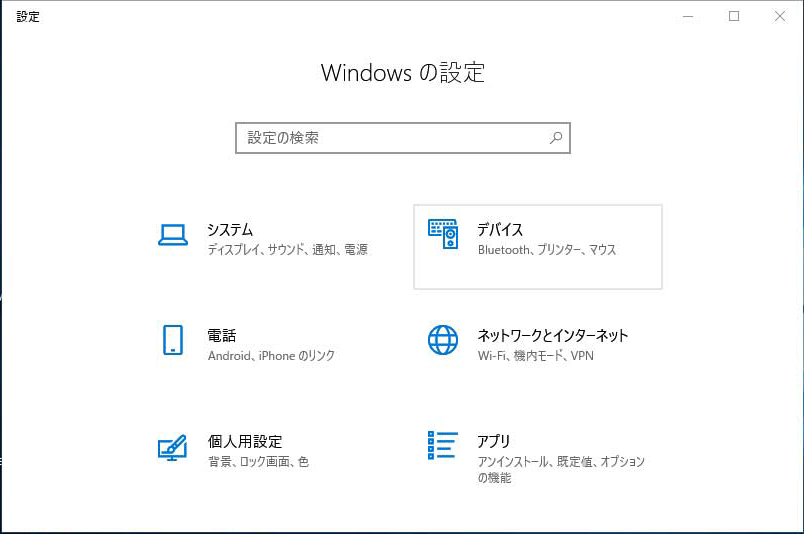The height and width of the screenshot is (534, 804).
Task: Open the システム settings label
Action: (230, 230)
